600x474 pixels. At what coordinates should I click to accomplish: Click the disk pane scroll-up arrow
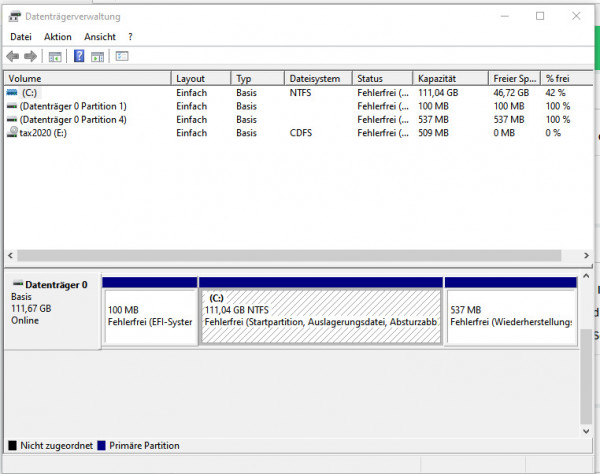pos(586,276)
